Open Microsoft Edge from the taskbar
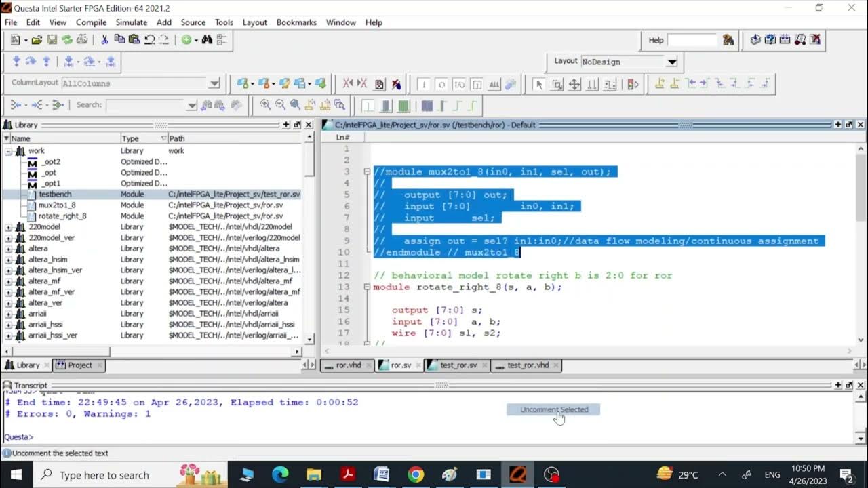This screenshot has width=868, height=488. (280, 474)
